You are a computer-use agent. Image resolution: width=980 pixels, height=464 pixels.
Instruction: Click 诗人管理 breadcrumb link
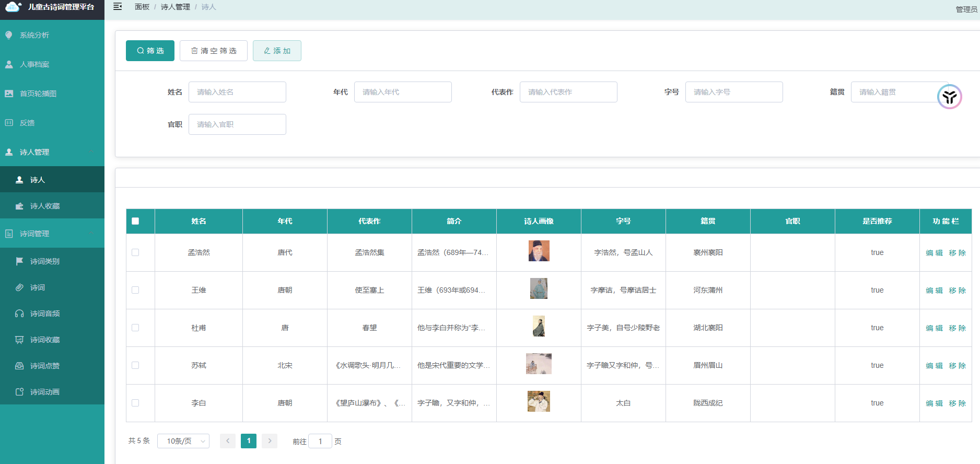point(176,7)
